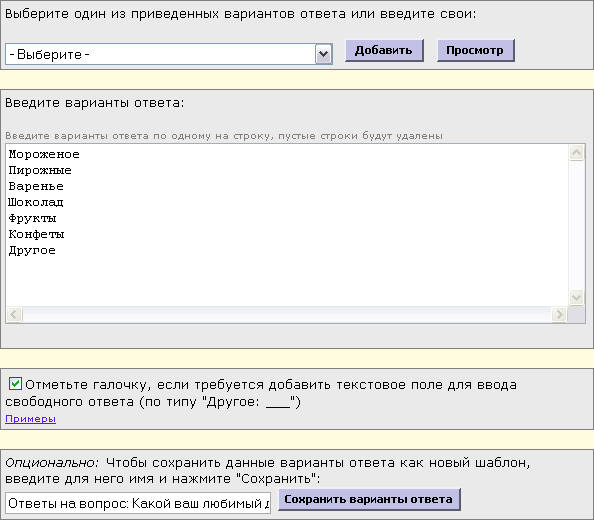Click the line 'Мороженое' in answer list
This screenshot has width=594, height=520.
pos(44,154)
